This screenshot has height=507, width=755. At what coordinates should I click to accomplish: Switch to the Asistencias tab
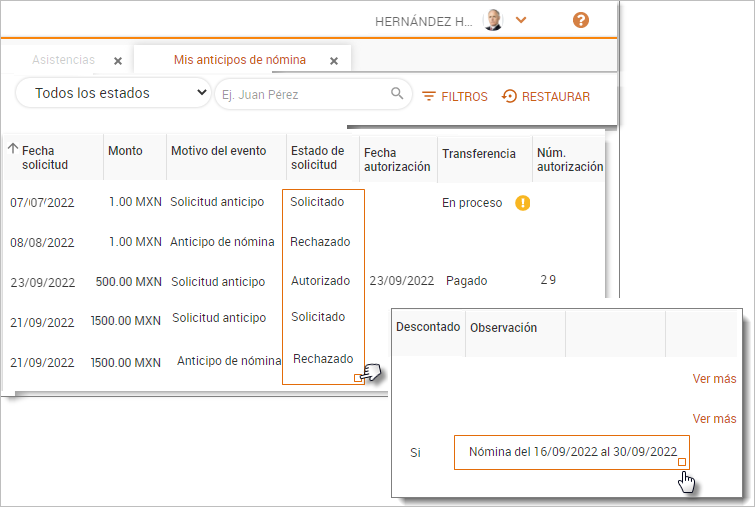click(63, 60)
